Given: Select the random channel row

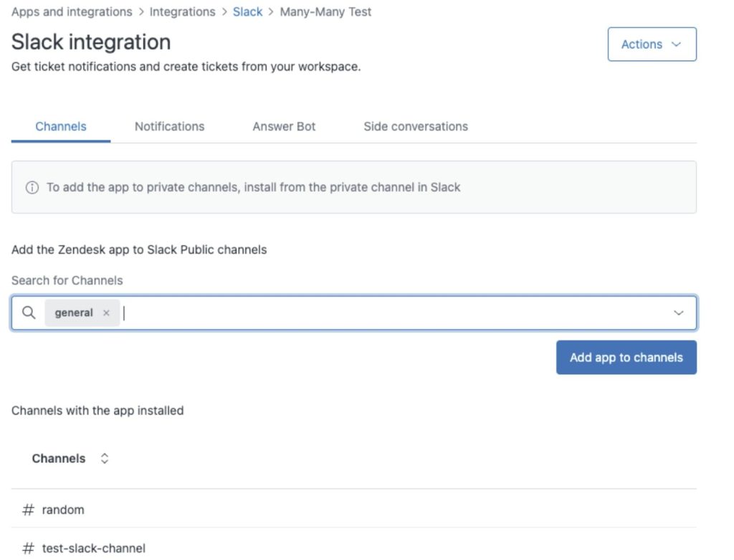Looking at the screenshot, I should pos(354,509).
